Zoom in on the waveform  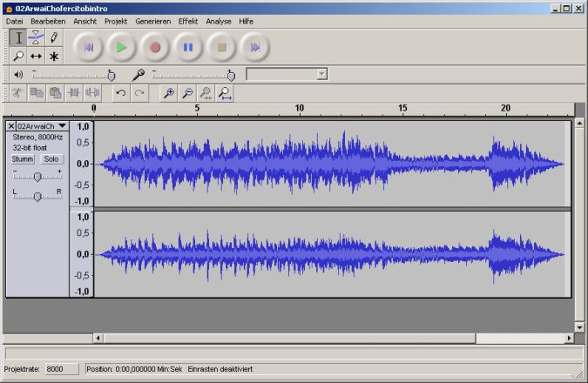(169, 93)
